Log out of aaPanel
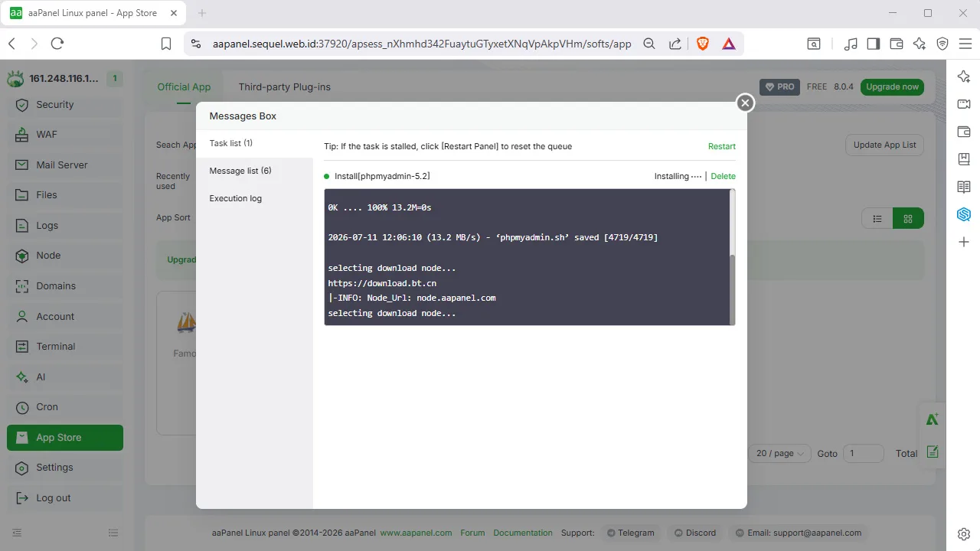 point(65,498)
